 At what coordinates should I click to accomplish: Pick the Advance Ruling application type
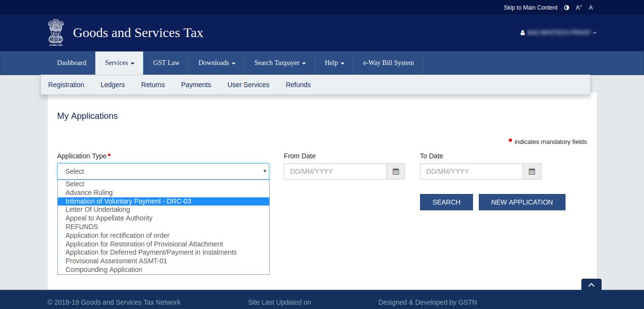(89, 193)
